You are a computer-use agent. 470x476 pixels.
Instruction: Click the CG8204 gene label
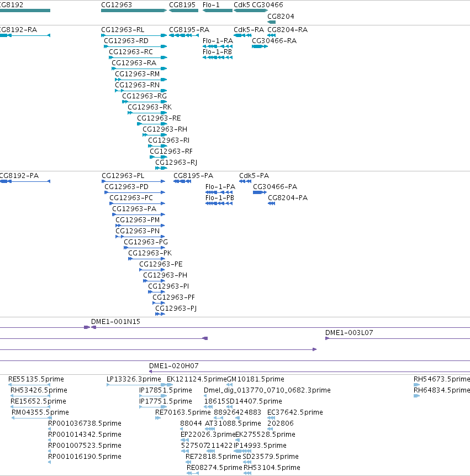point(281,17)
